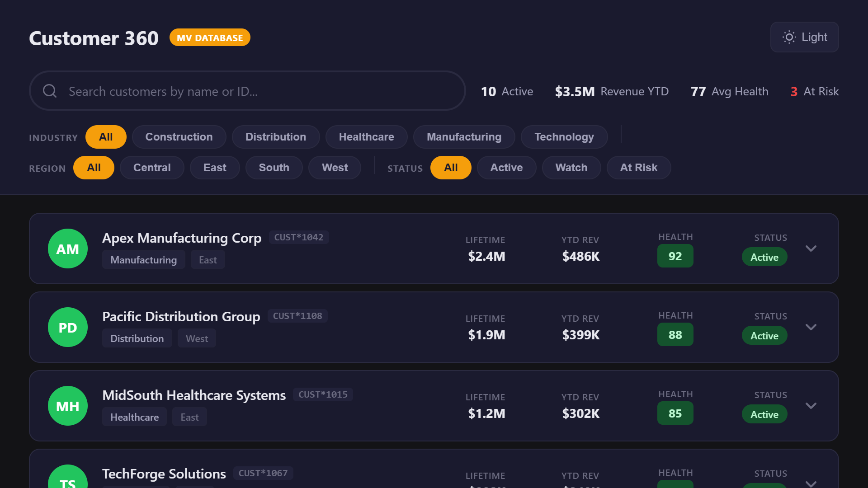The width and height of the screenshot is (868, 488).
Task: Click the health score 92 badge
Action: (x=675, y=256)
